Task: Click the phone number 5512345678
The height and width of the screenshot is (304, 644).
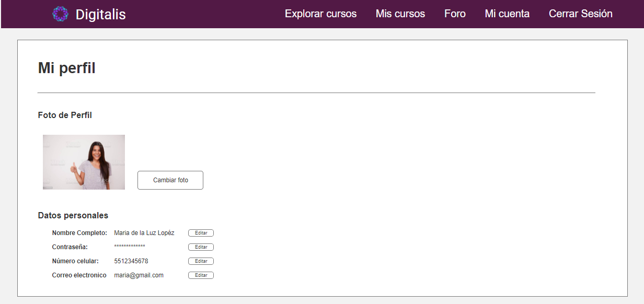Action: pos(131,261)
